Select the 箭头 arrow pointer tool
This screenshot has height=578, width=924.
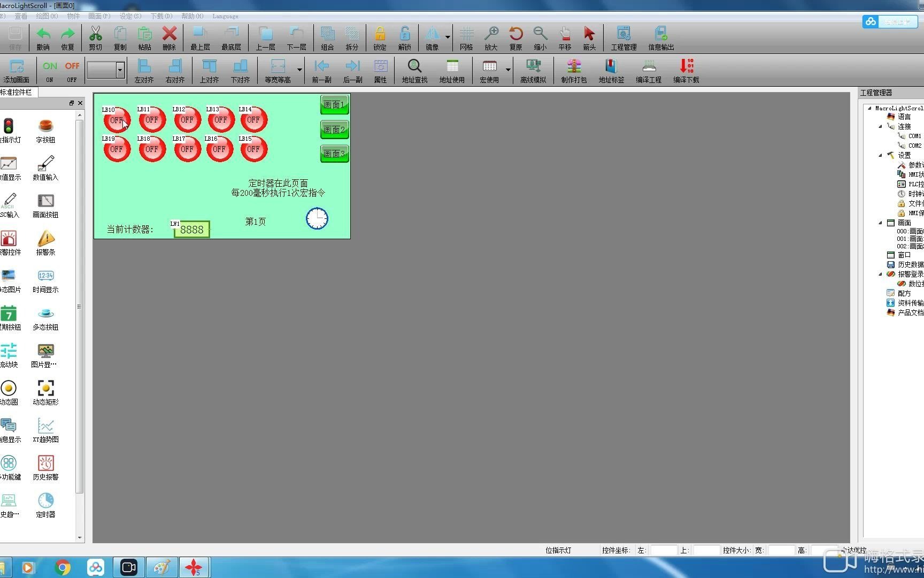tap(590, 38)
